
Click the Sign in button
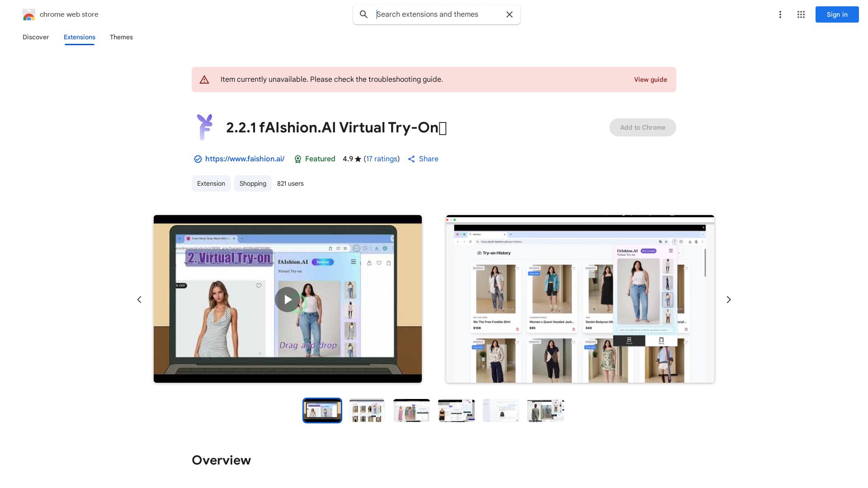pos(837,14)
